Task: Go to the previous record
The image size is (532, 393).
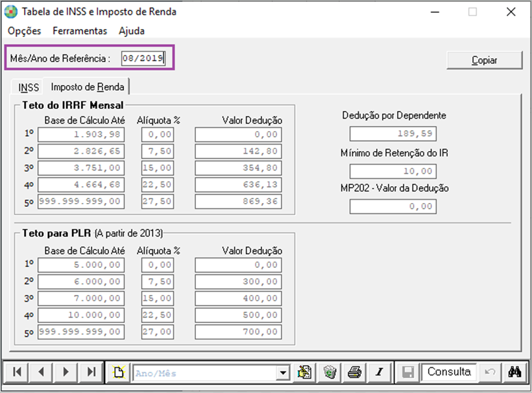Action: [x=42, y=372]
